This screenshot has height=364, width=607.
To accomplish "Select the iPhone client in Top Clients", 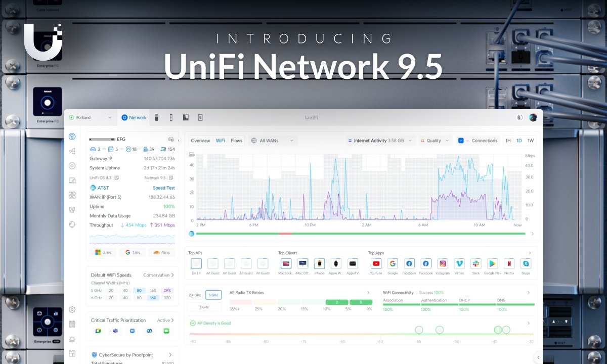I will click(x=319, y=263).
